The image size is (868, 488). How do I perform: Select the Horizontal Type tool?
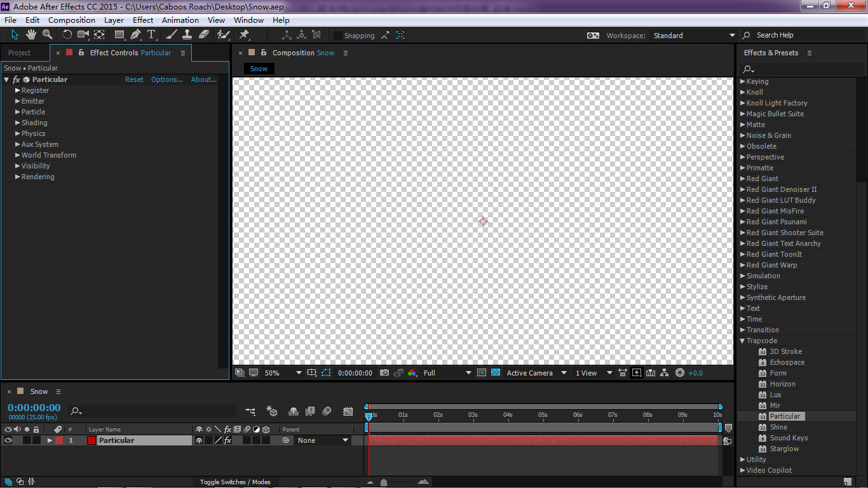(151, 34)
